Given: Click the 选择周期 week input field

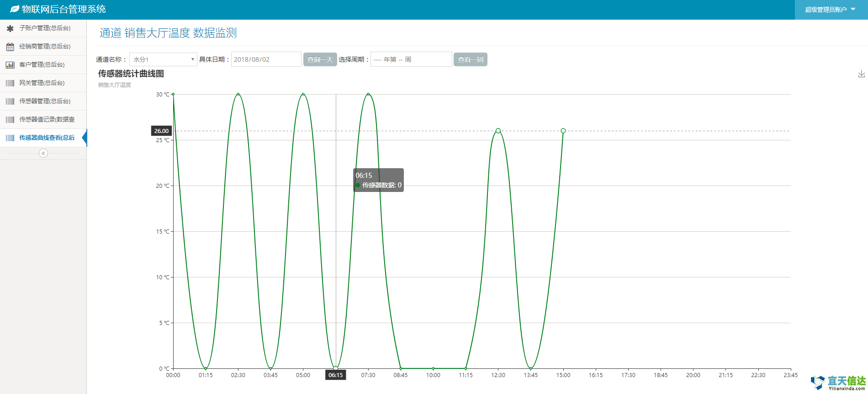Looking at the screenshot, I should pyautogui.click(x=411, y=59).
